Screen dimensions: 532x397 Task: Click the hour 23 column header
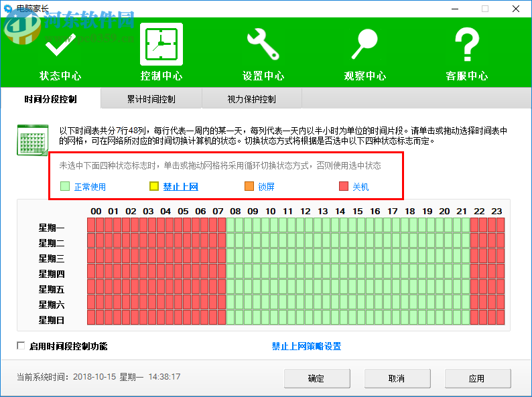point(496,211)
